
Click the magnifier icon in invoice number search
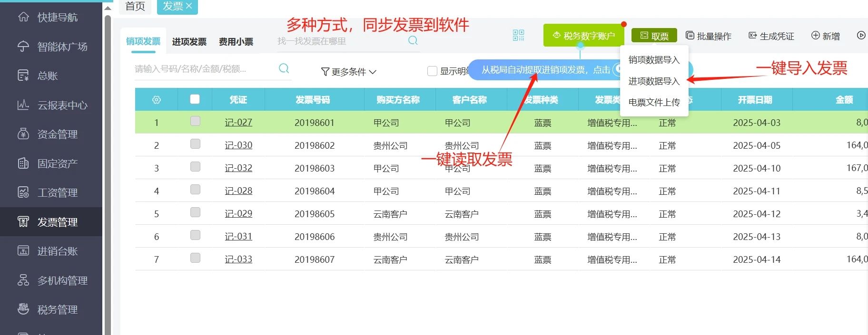(x=284, y=68)
